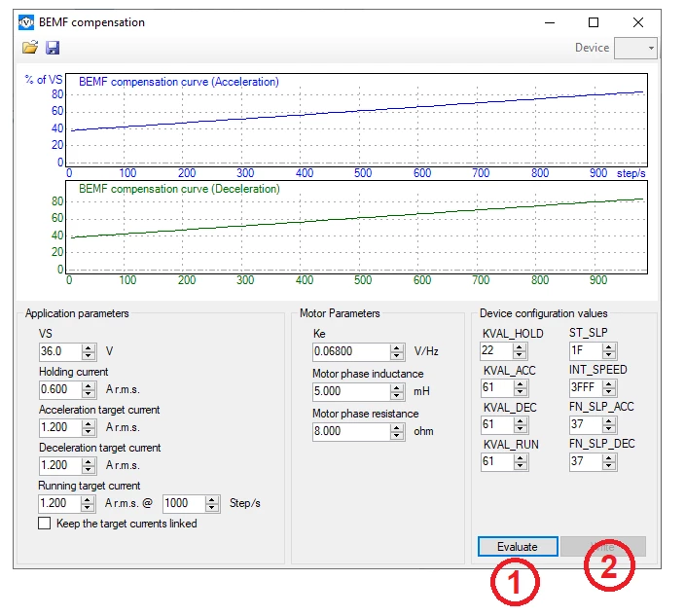Increase VS voltage with up arrow
The width and height of the screenshot is (685, 616).
(89, 348)
